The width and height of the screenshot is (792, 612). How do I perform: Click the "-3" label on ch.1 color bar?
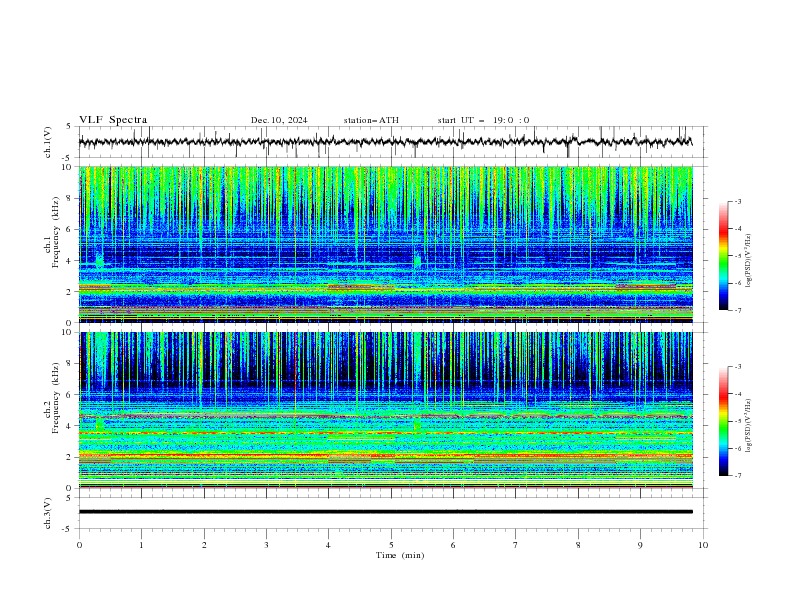tap(738, 201)
